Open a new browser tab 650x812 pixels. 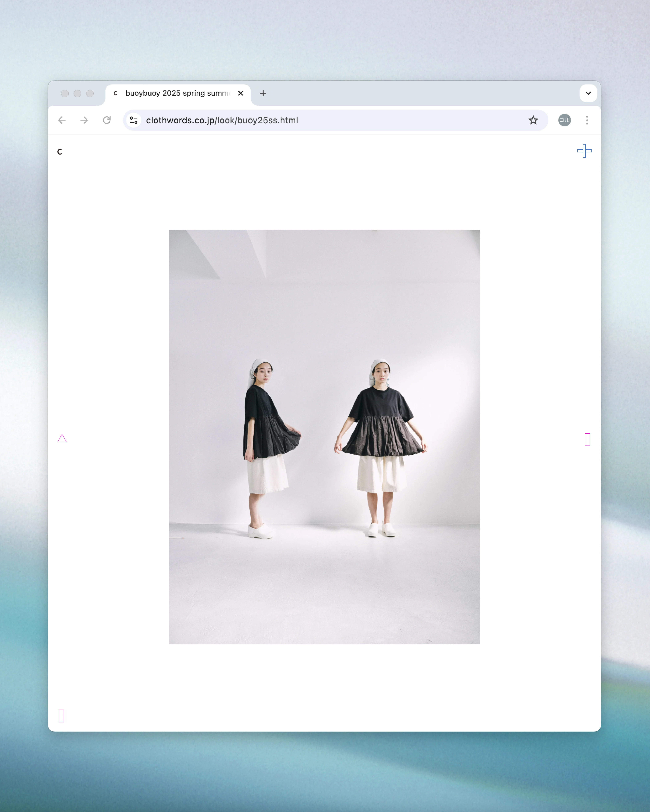[263, 93]
